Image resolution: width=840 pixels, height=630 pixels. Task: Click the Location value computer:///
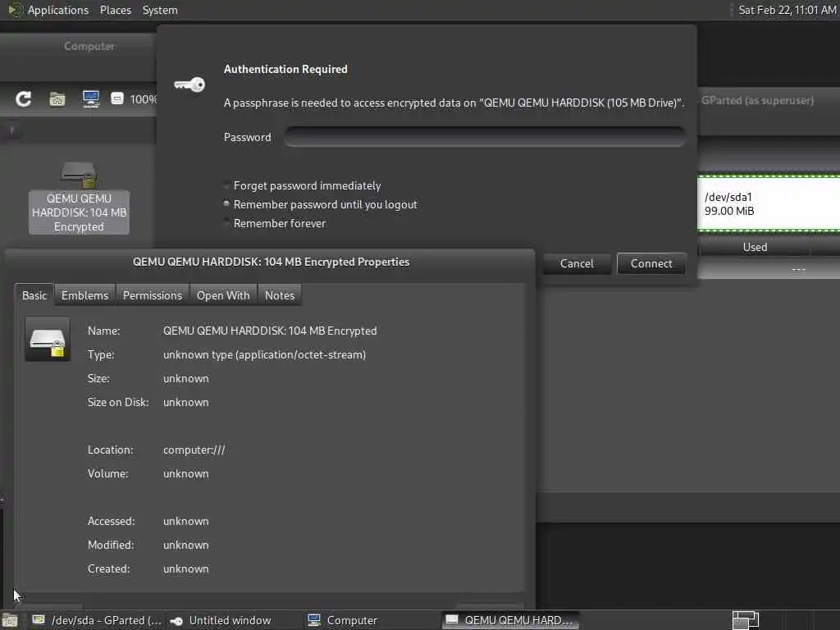pyautogui.click(x=194, y=450)
